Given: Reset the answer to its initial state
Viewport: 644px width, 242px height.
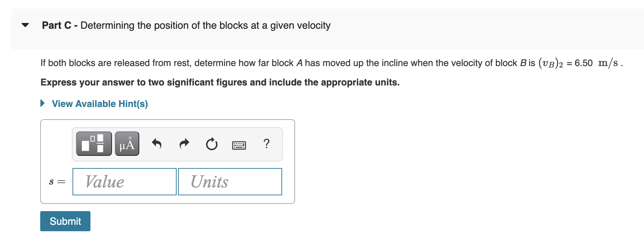Looking at the screenshot, I should coord(211,144).
